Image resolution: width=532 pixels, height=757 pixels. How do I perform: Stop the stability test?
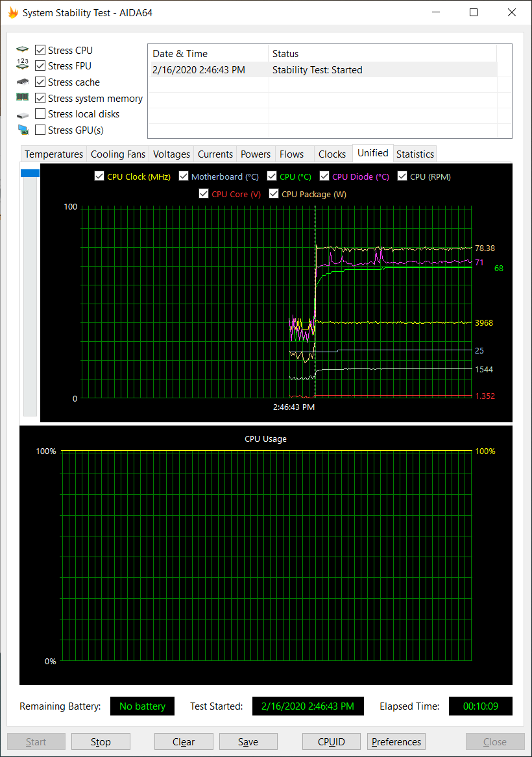click(x=101, y=741)
